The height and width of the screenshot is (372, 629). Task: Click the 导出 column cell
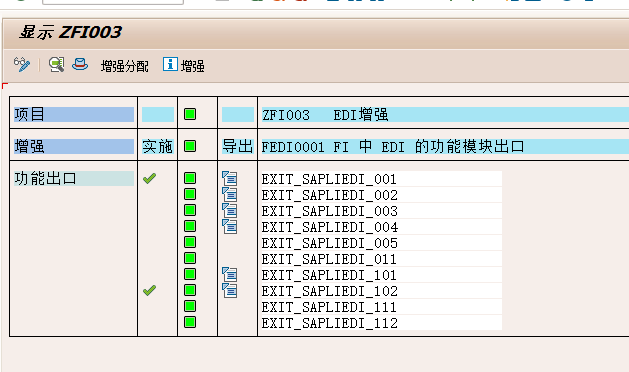click(238, 146)
